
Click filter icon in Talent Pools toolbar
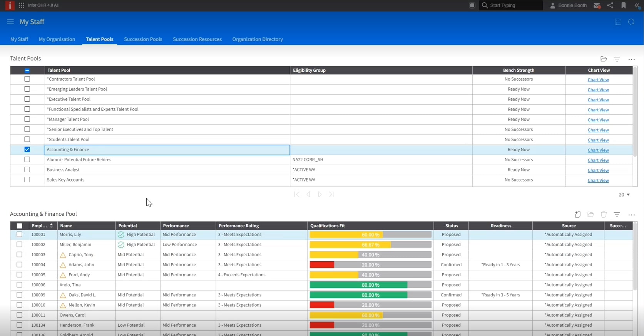tap(617, 59)
